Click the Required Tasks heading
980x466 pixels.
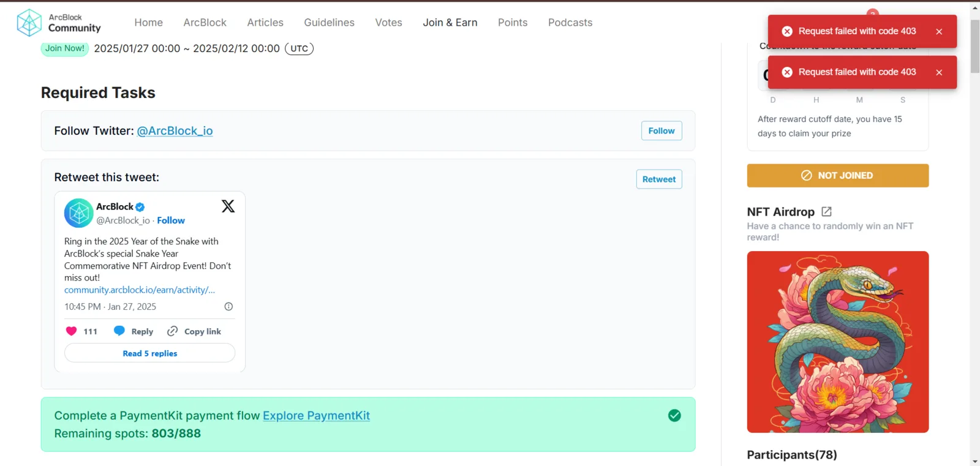(x=98, y=92)
